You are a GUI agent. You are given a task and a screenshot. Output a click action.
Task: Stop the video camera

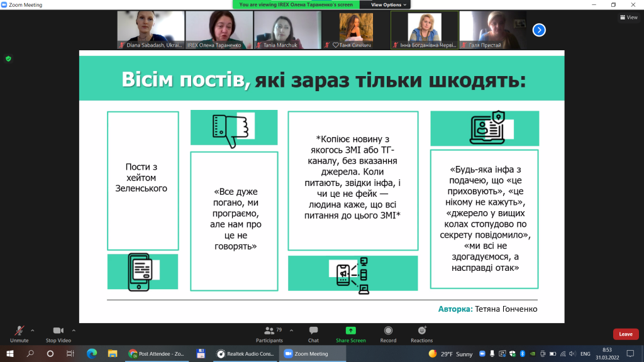coord(58,334)
